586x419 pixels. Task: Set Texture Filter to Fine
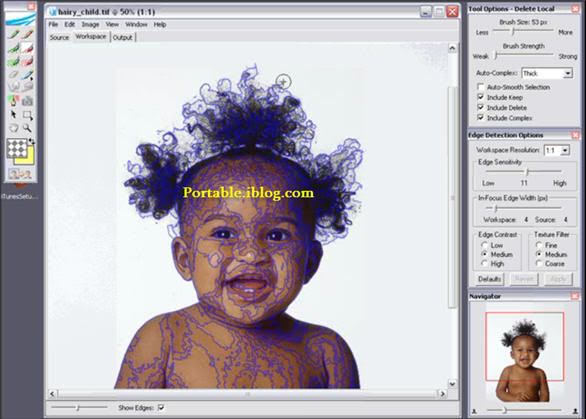tap(539, 245)
